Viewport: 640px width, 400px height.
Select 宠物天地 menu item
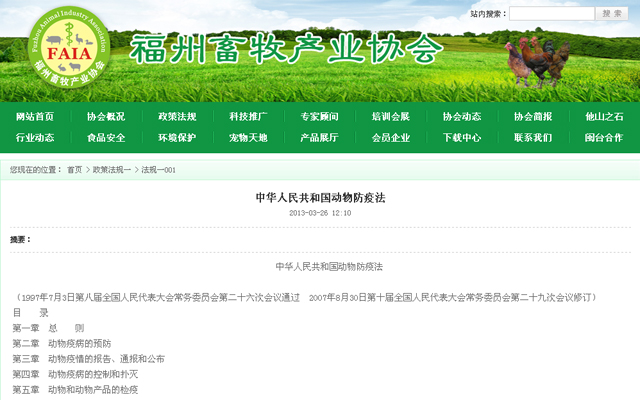(248, 138)
